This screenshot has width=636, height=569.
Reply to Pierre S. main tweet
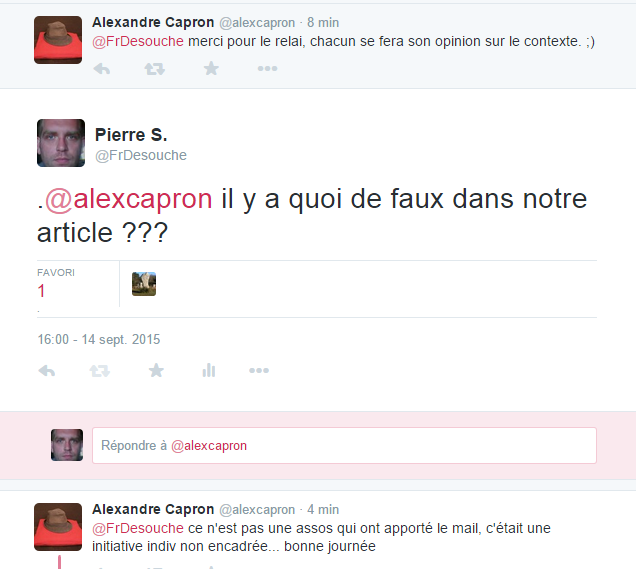(x=47, y=371)
